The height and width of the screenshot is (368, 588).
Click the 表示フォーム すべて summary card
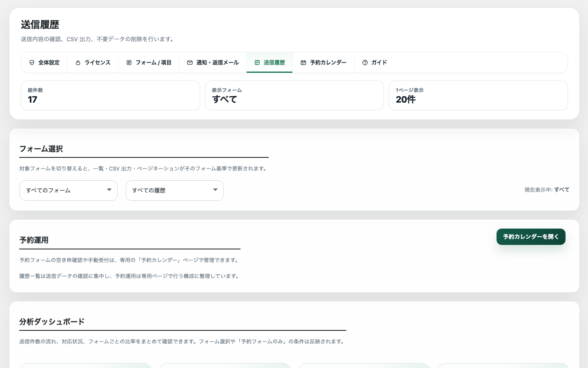click(x=294, y=95)
